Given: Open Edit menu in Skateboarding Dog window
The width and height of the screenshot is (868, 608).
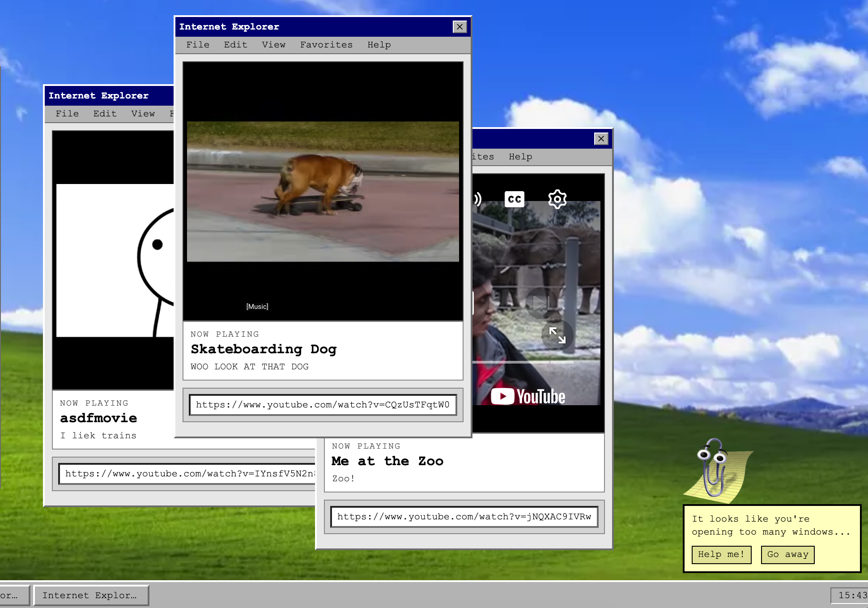Looking at the screenshot, I should 236,45.
